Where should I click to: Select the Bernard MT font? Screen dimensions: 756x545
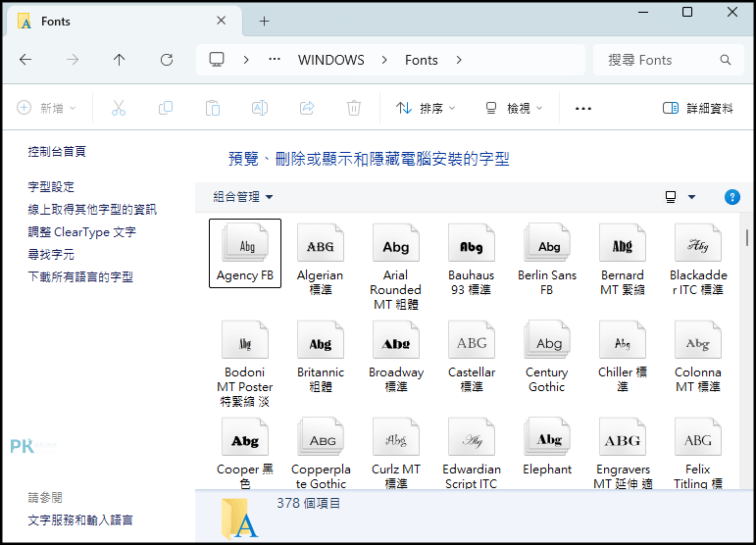pos(623,260)
